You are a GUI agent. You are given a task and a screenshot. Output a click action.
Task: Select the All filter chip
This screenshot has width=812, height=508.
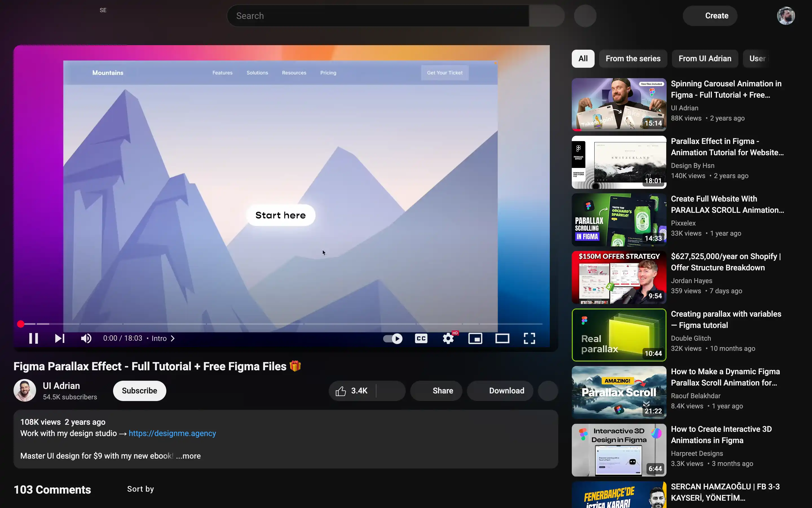point(583,58)
